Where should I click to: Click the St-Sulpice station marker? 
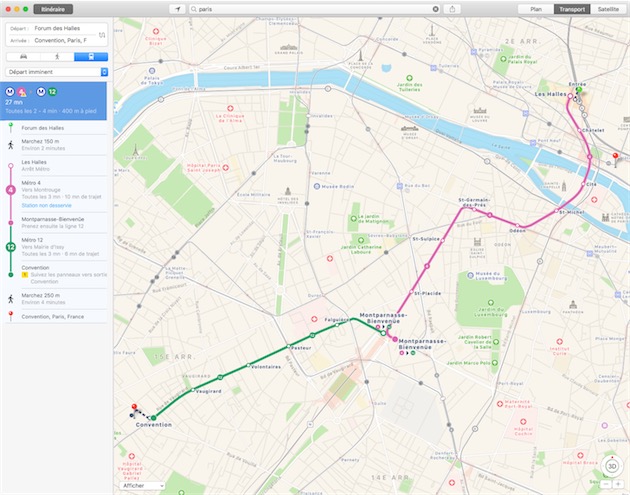pyautogui.click(x=442, y=240)
